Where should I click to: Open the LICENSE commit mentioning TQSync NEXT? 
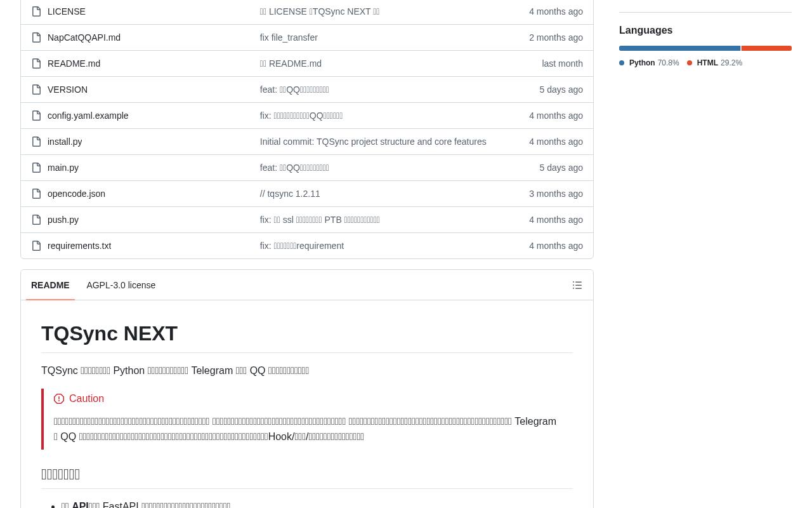320,11
